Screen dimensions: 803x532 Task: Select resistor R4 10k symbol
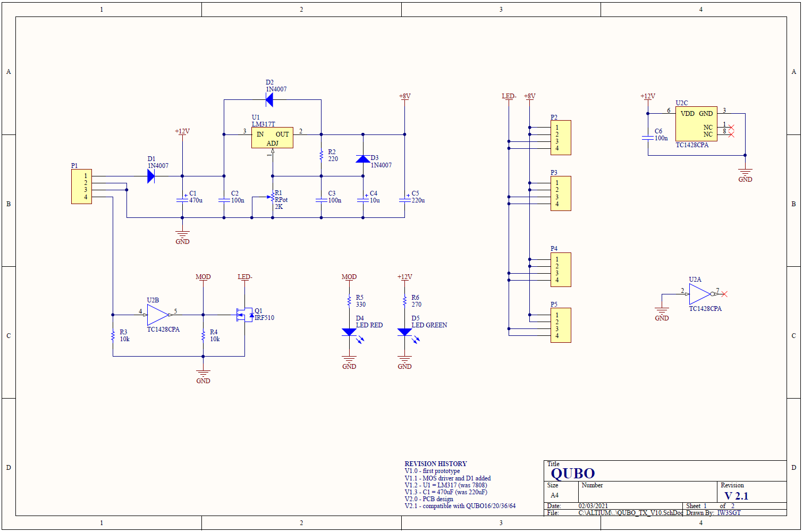(x=203, y=335)
